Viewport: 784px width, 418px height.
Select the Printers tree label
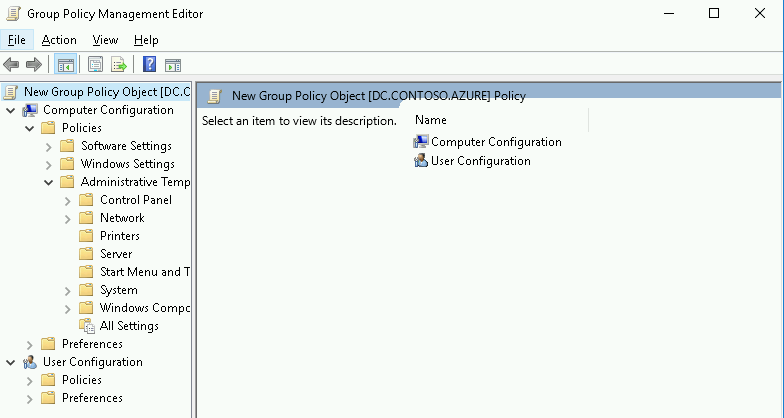(120, 236)
